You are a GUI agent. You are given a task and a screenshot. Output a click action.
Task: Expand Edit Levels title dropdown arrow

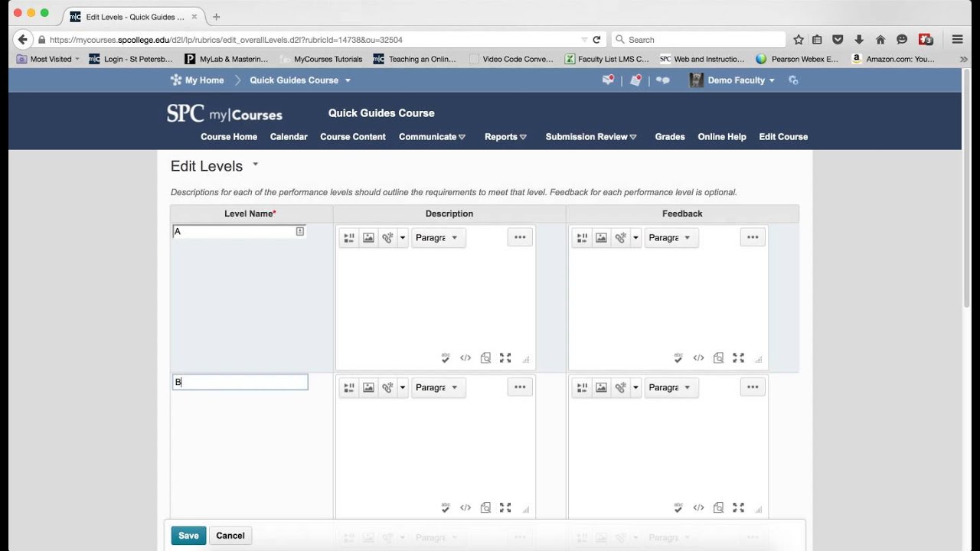[256, 165]
